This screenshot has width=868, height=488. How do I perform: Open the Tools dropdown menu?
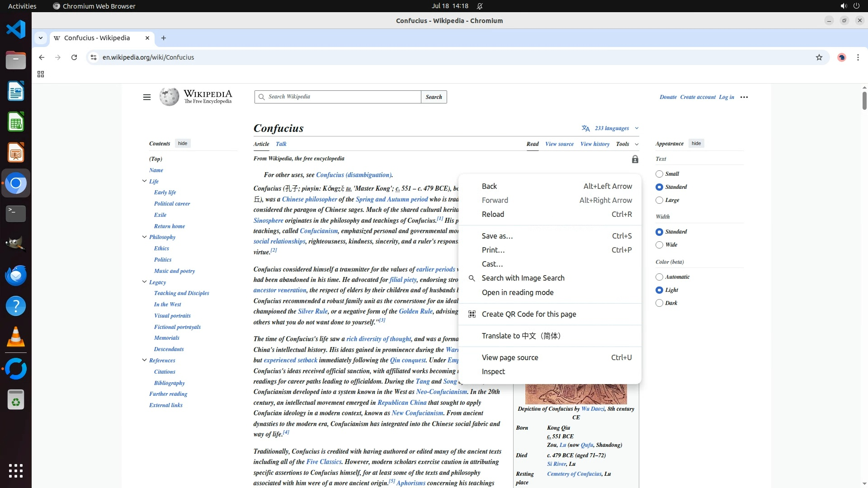coord(627,144)
